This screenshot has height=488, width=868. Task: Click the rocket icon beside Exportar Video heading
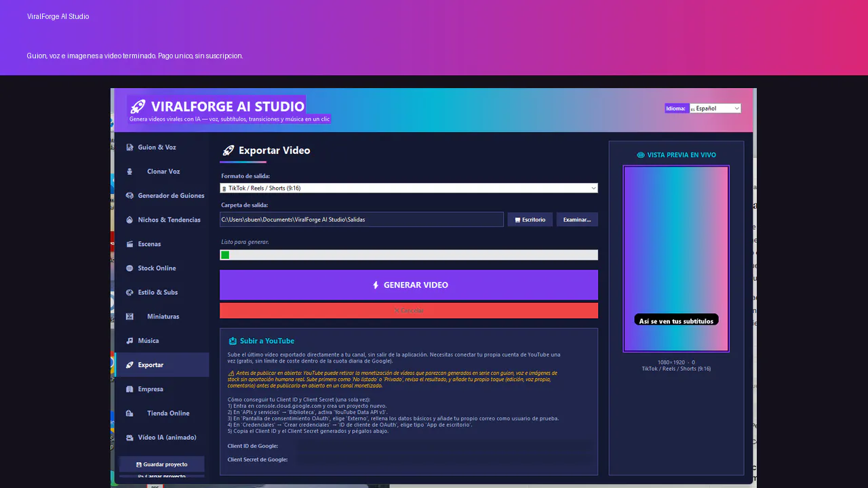(229, 150)
